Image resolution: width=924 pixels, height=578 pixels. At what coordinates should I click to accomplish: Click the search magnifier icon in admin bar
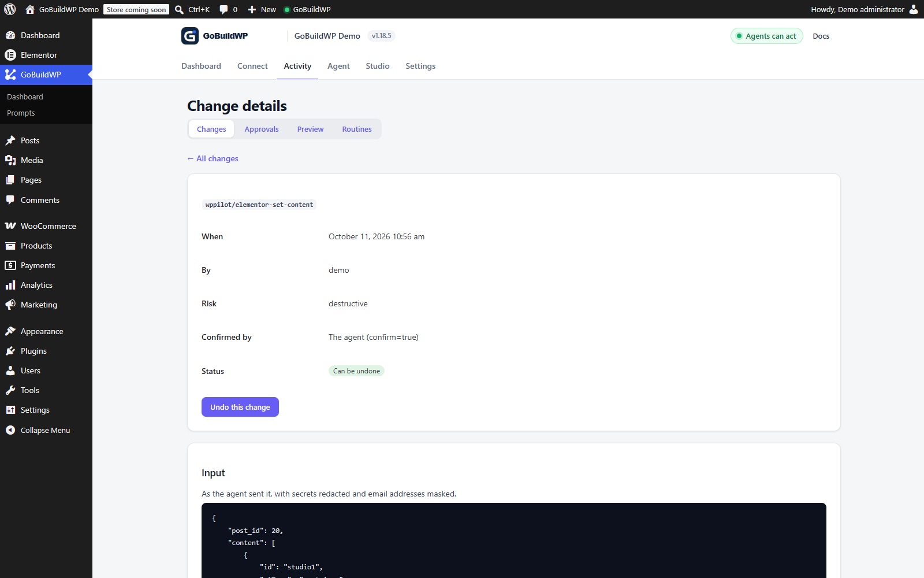tap(179, 9)
